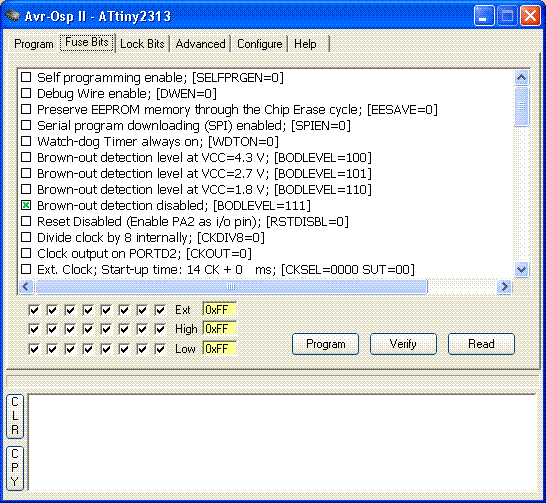This screenshot has width=546, height=503.
Task: Select Ext. Clock 14 CK + 0 ms option
Action: pos(26,269)
